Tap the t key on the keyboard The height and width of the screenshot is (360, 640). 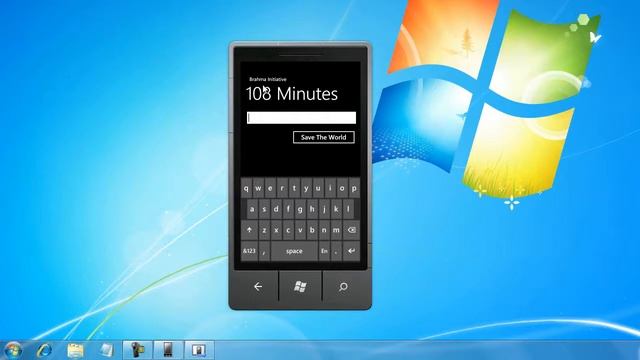click(294, 189)
